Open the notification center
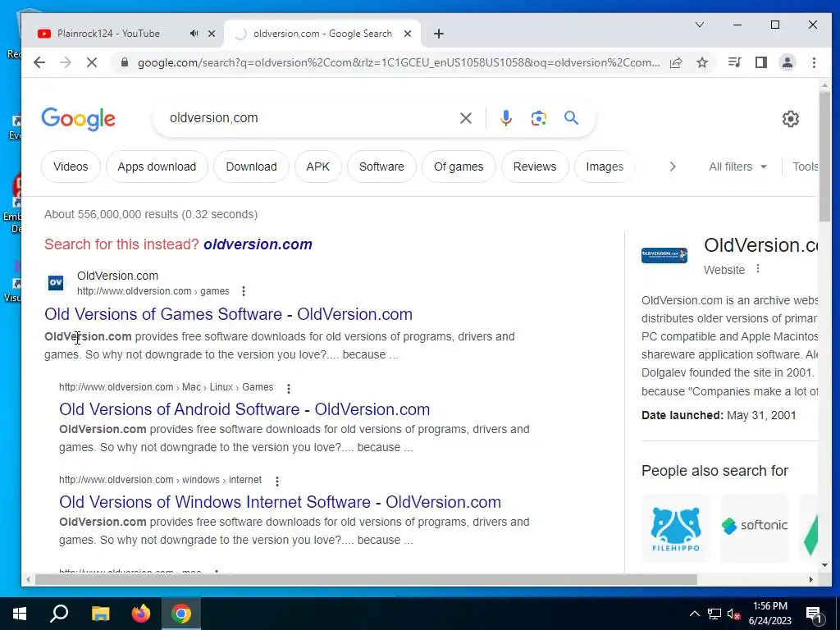 [815, 614]
